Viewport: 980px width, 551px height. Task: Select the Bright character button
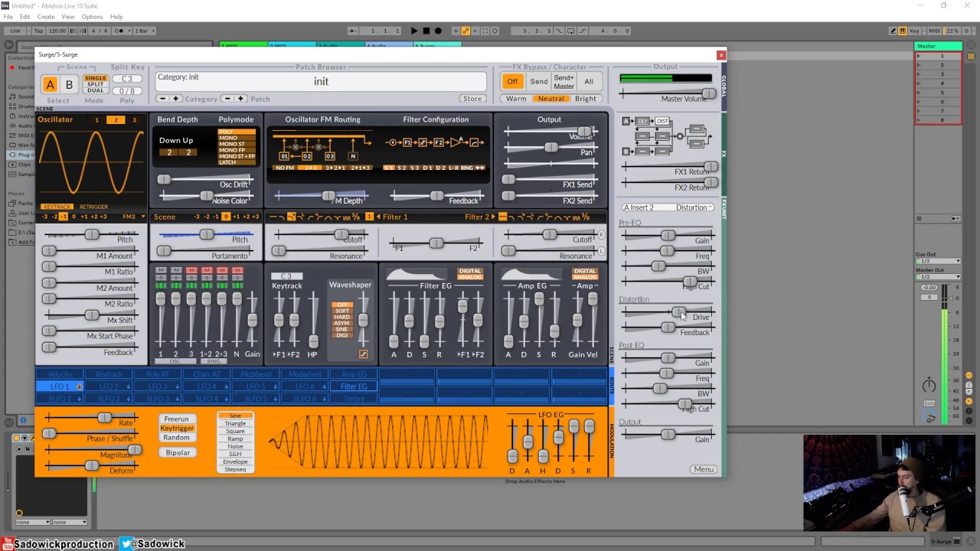[586, 99]
